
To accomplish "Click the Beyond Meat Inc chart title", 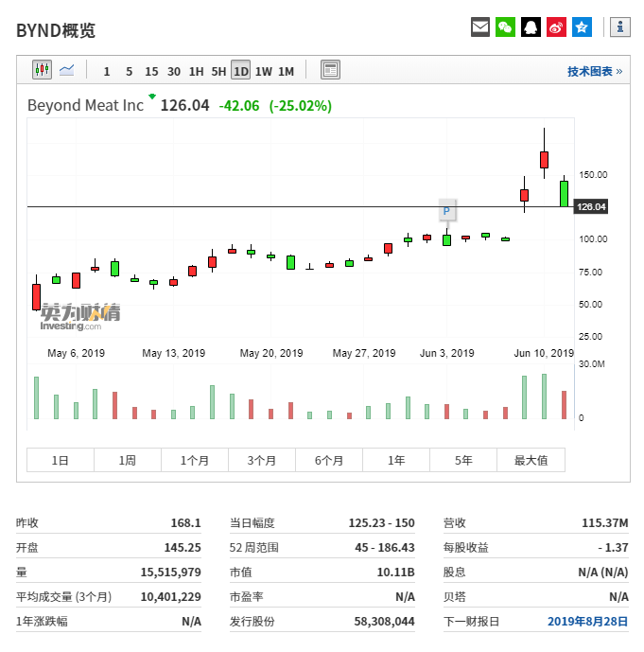I will pyautogui.click(x=85, y=105).
